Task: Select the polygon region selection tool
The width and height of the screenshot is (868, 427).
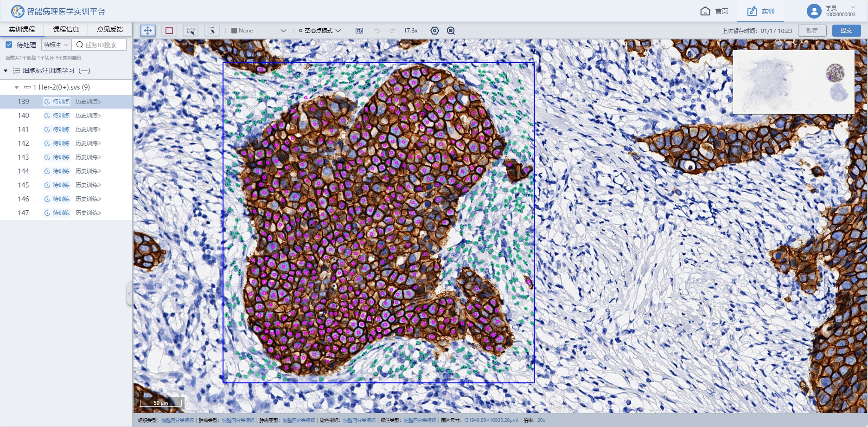Action: [x=191, y=31]
